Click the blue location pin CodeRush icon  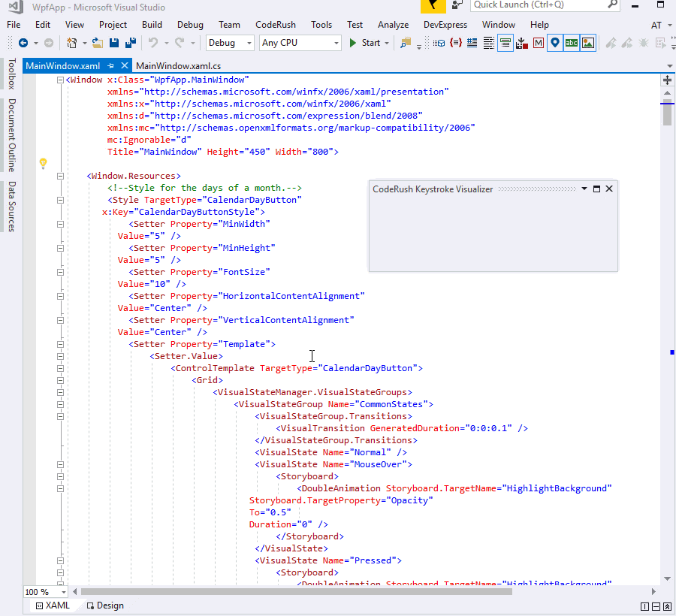(555, 43)
